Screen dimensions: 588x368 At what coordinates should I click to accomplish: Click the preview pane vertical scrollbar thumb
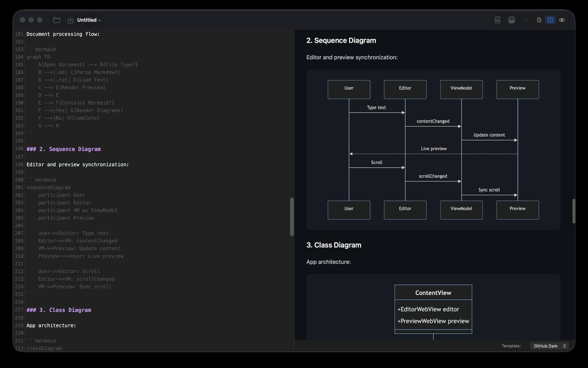pyautogui.click(x=574, y=211)
